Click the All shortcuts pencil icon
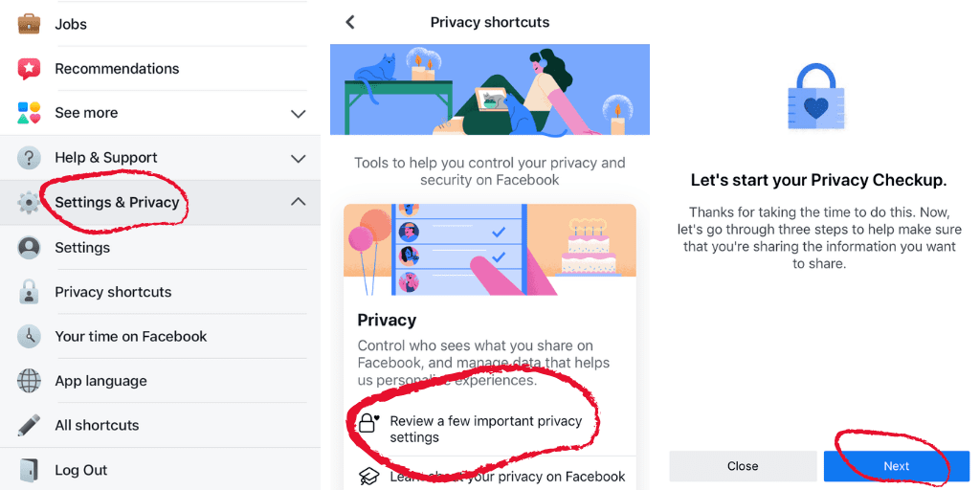 30,425
